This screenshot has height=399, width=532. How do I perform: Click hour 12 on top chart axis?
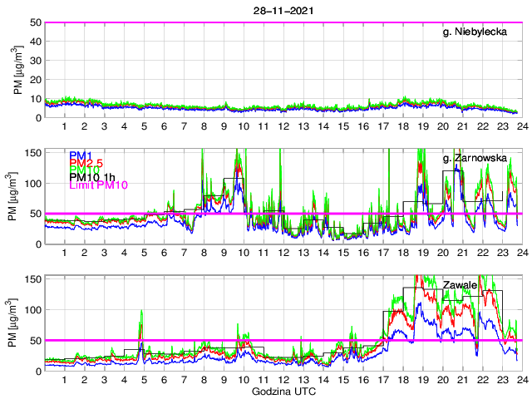283,126
